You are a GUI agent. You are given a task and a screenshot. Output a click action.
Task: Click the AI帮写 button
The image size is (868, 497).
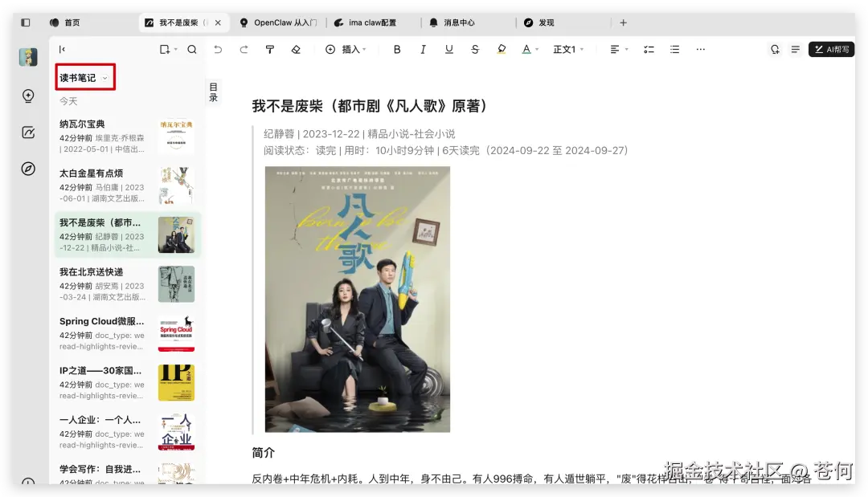point(832,49)
